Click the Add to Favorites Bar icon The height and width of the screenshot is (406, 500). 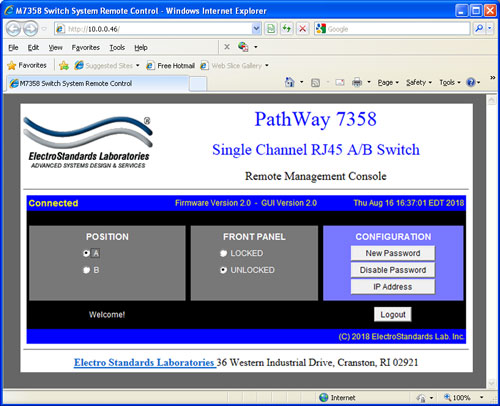(64, 65)
